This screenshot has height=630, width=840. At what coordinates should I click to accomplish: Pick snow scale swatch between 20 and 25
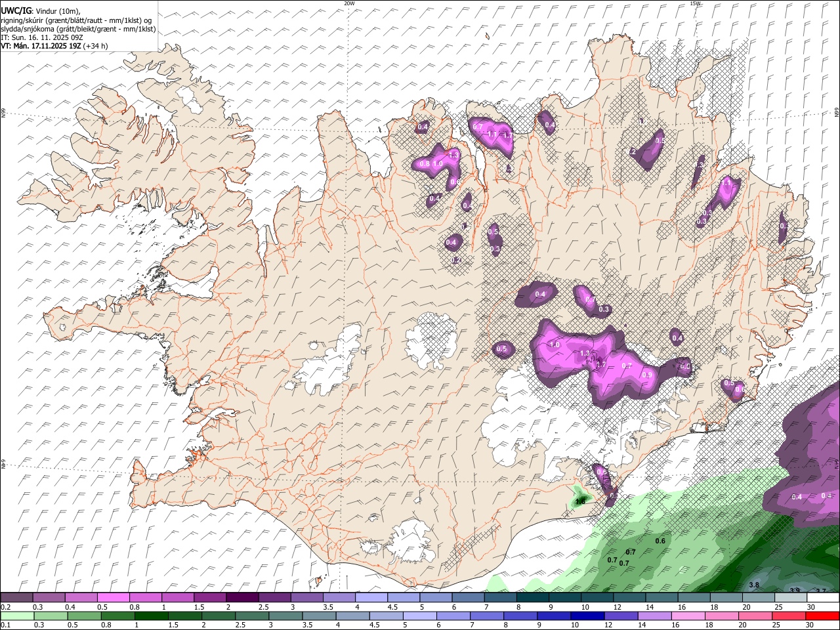point(759,598)
